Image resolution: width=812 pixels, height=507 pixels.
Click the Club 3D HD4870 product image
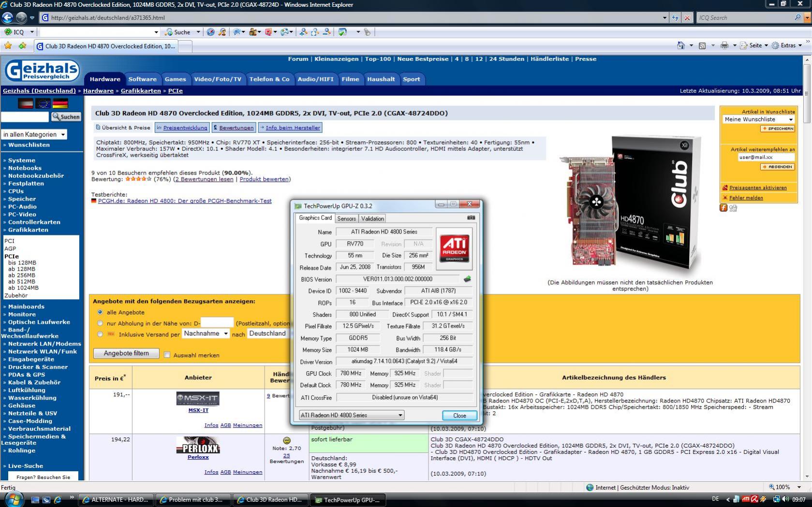(630, 203)
